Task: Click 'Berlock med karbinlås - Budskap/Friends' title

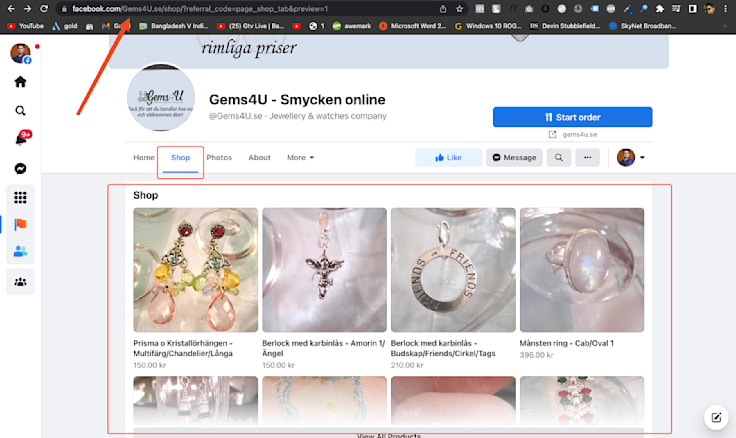Action: 443,348
